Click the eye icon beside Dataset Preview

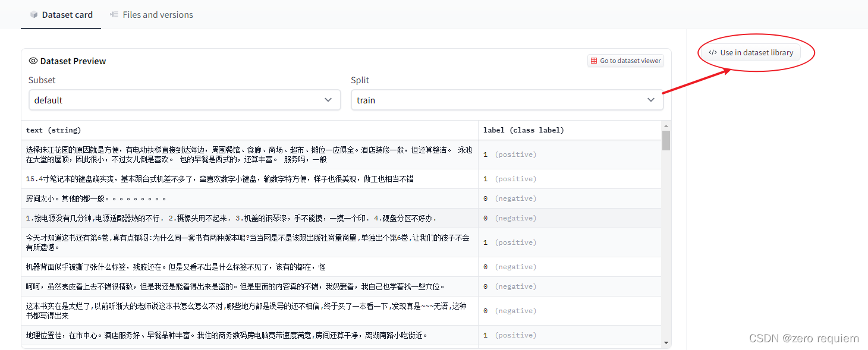33,61
